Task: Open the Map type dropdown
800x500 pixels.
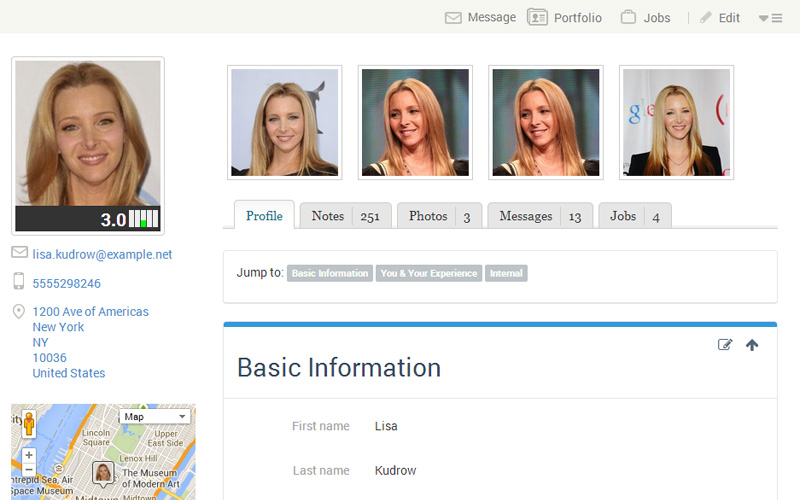Action: [x=155, y=417]
